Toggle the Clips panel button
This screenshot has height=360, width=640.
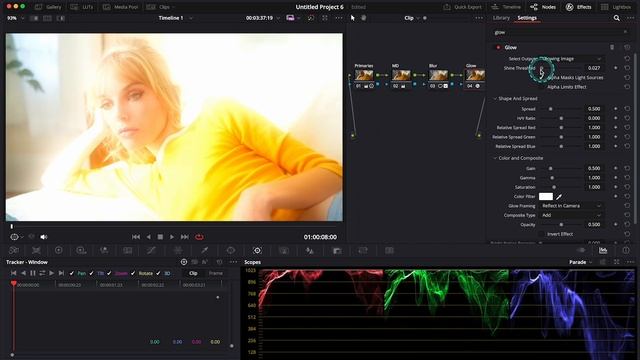tap(159, 7)
